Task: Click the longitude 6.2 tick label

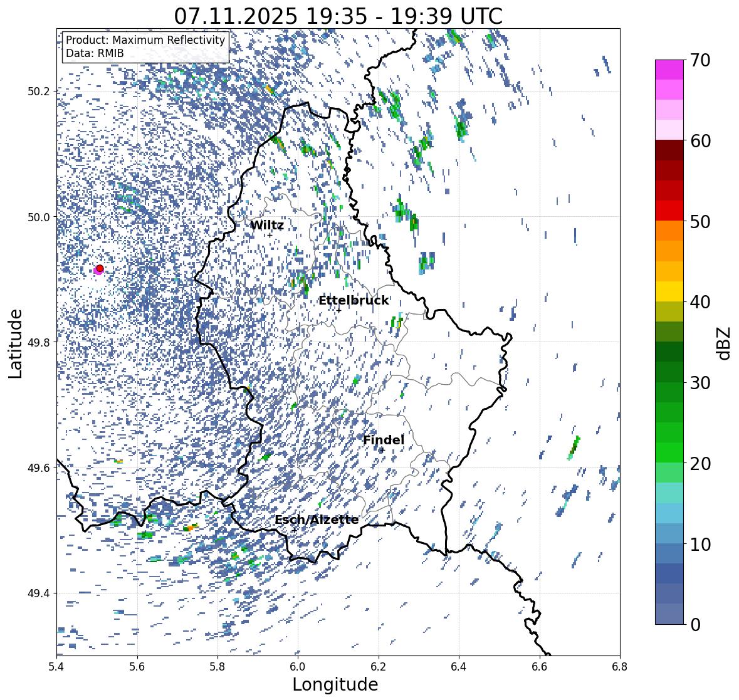Action: (x=379, y=667)
